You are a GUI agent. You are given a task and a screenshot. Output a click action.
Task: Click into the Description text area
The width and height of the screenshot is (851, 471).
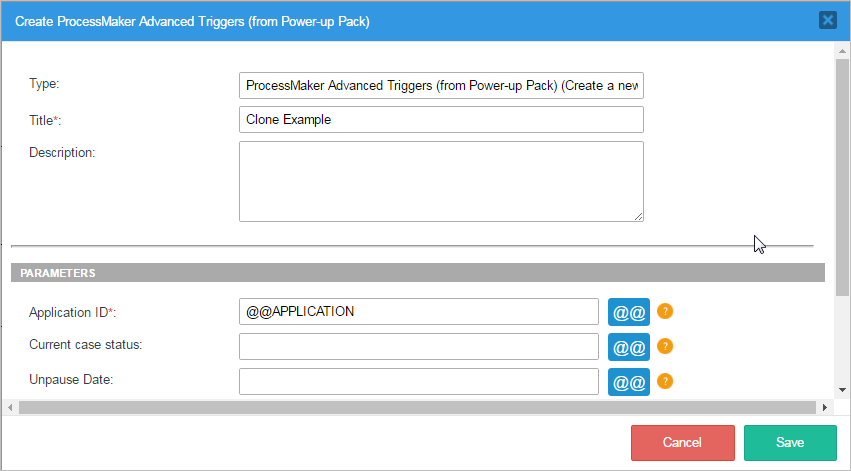point(441,181)
